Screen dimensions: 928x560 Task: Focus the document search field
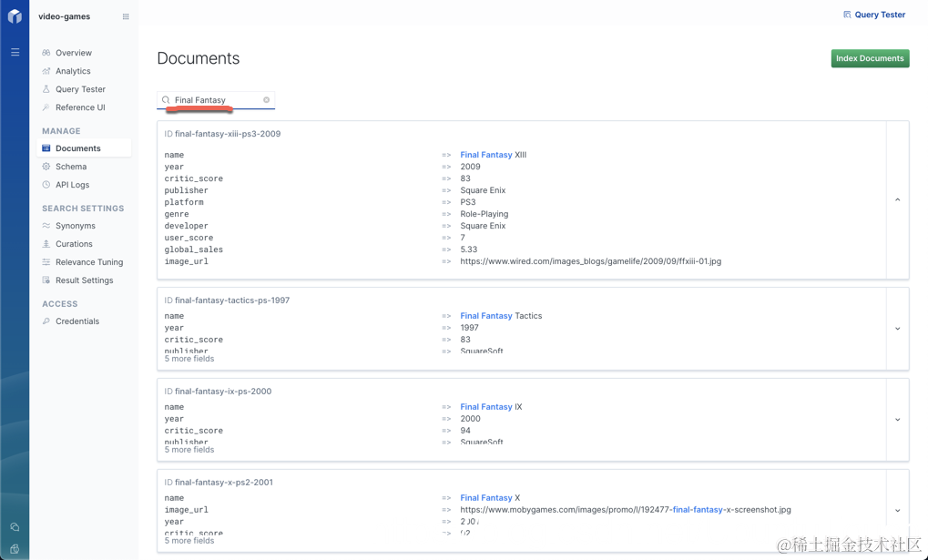[216, 100]
